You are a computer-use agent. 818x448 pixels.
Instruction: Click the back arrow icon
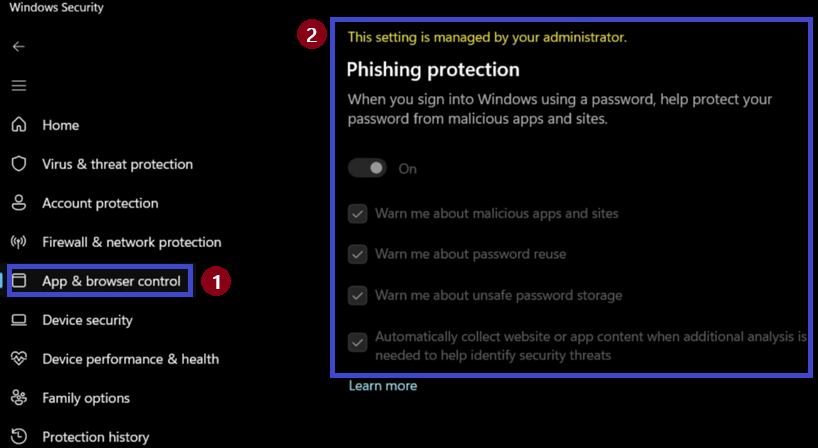[x=19, y=47]
